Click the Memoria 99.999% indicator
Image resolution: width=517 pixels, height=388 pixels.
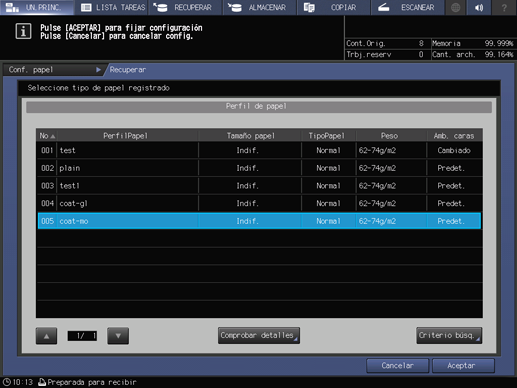point(473,43)
